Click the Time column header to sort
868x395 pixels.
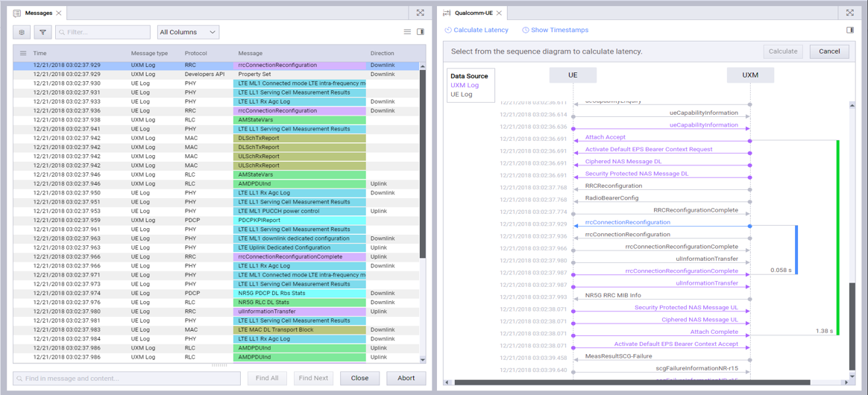coord(40,54)
